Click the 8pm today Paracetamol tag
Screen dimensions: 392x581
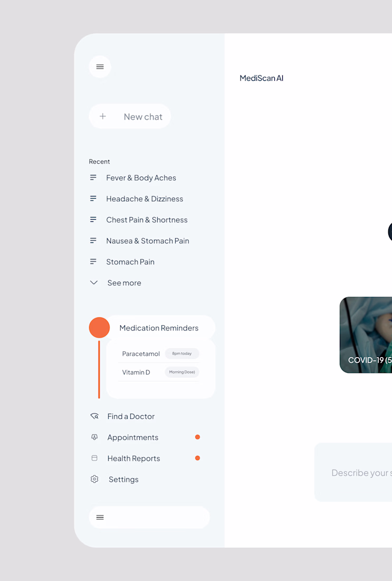point(182,353)
